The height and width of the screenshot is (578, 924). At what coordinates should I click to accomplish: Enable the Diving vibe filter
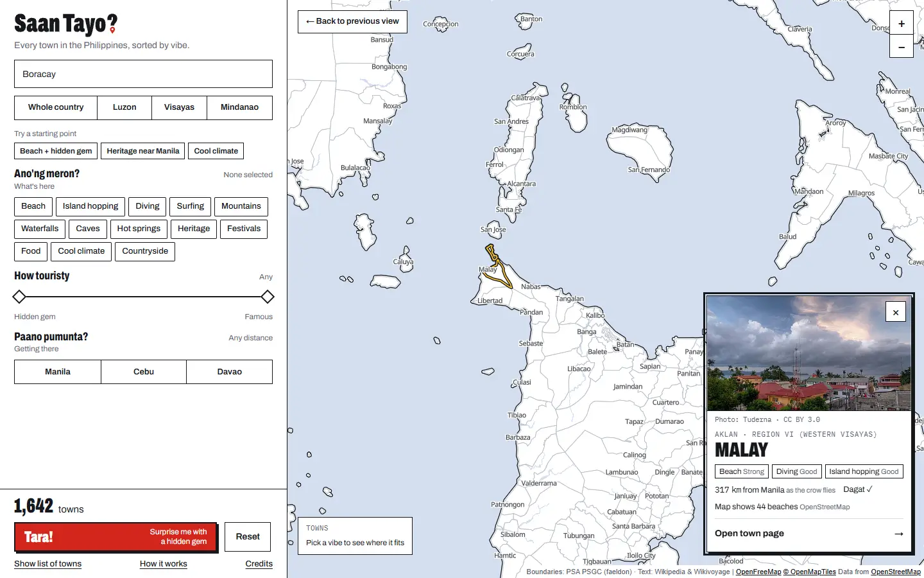pyautogui.click(x=148, y=206)
